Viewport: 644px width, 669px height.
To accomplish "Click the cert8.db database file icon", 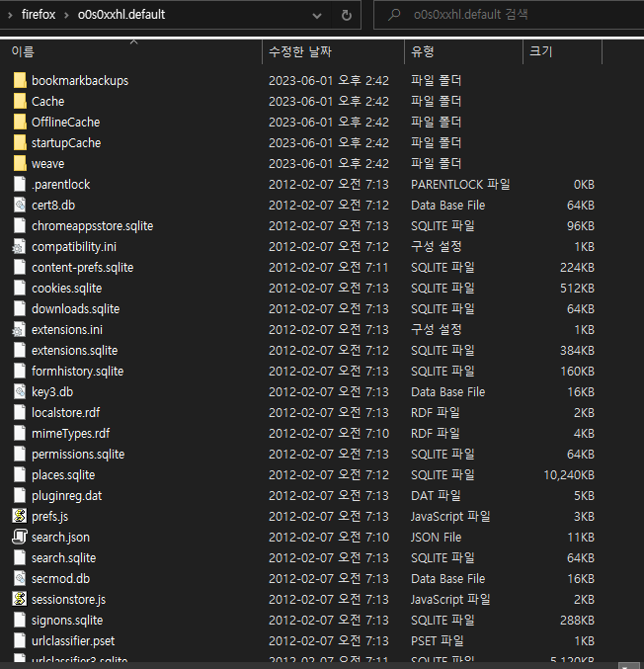I will [20, 205].
